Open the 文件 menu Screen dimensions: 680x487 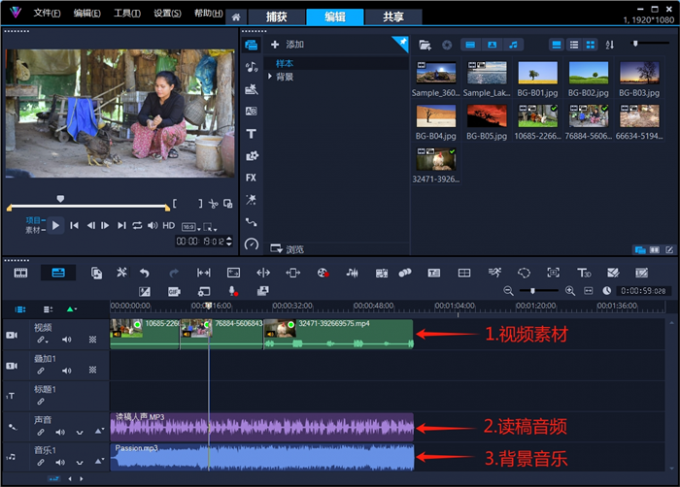click(47, 13)
